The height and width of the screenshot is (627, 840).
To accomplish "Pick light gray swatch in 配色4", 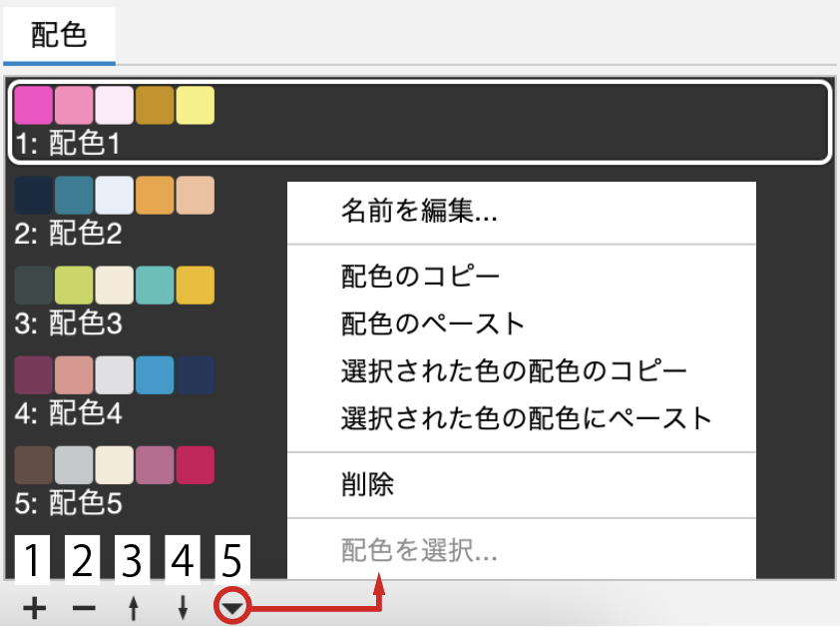I will click(114, 375).
